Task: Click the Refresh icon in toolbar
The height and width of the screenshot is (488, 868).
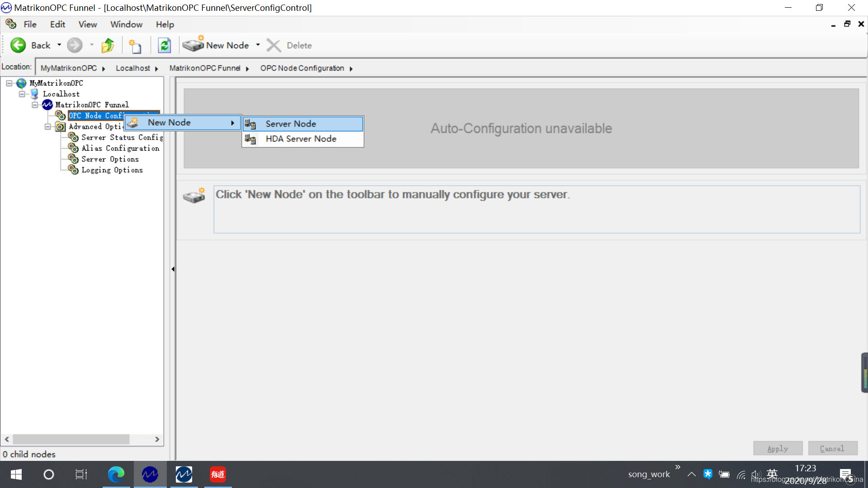Action: (164, 45)
